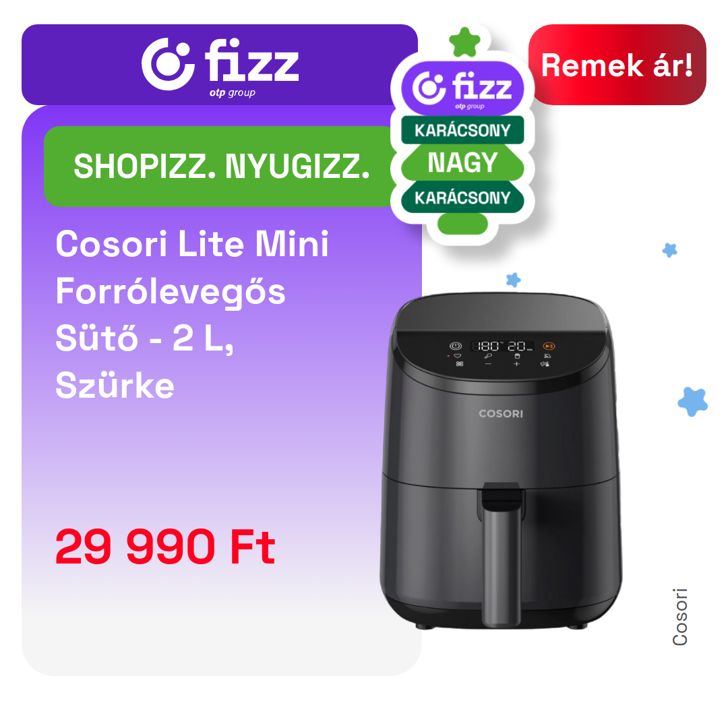Screen dimensions: 728x728
Task: Click the 29 990 Ft price
Action: (165, 547)
